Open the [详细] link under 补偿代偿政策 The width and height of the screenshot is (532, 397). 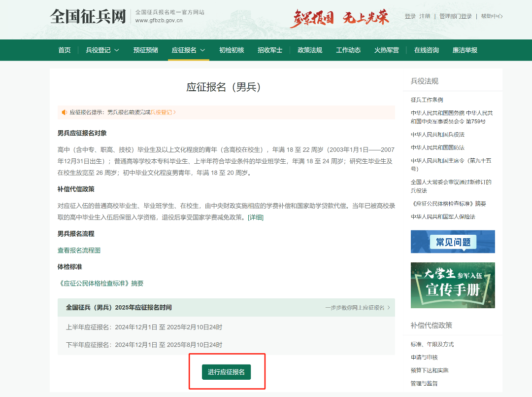click(x=256, y=217)
